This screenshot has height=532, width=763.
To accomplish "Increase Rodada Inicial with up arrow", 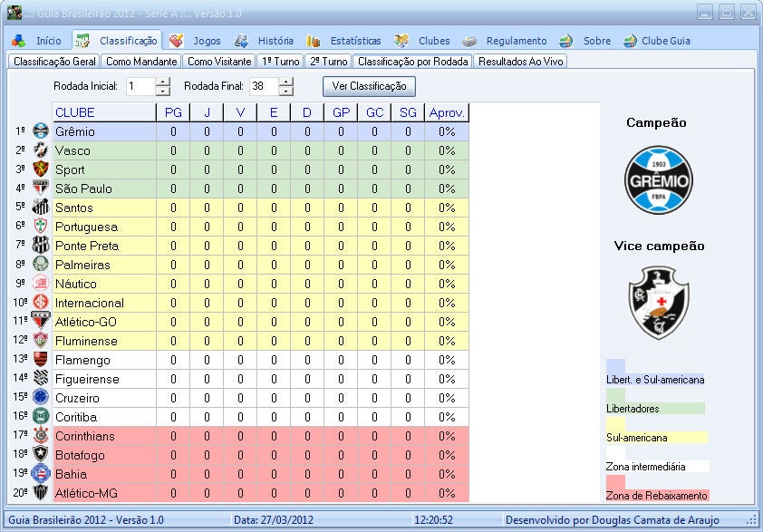I will coord(163,82).
